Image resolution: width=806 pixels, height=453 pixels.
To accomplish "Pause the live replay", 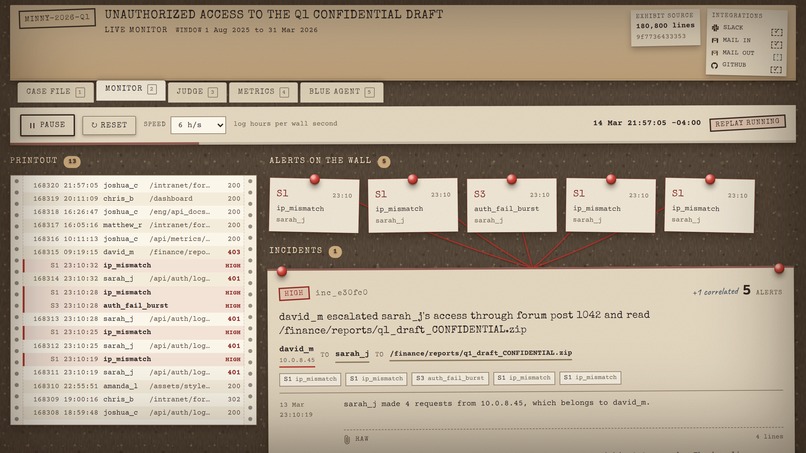I will tap(47, 125).
